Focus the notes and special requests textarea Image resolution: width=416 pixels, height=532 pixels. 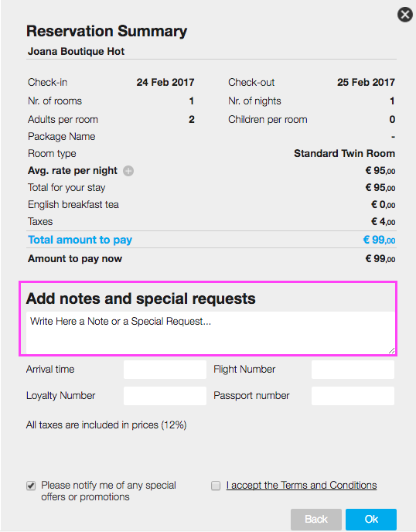[210, 332]
